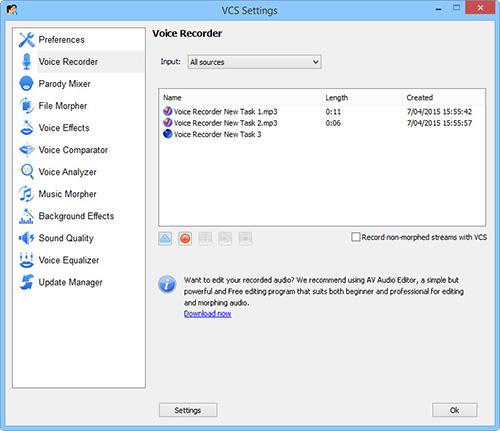Go to Voice Comparator section
Viewport: 500px width, 431px height.
coord(73,150)
